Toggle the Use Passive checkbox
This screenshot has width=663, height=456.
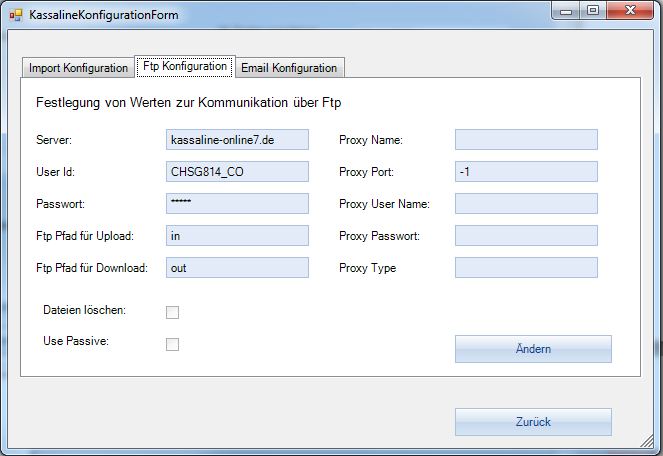click(172, 344)
